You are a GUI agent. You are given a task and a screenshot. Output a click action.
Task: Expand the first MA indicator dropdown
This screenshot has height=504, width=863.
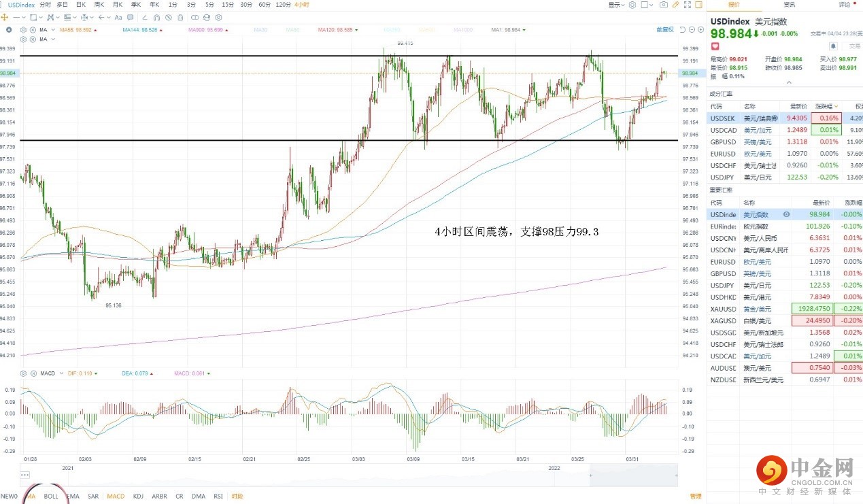coord(53,30)
